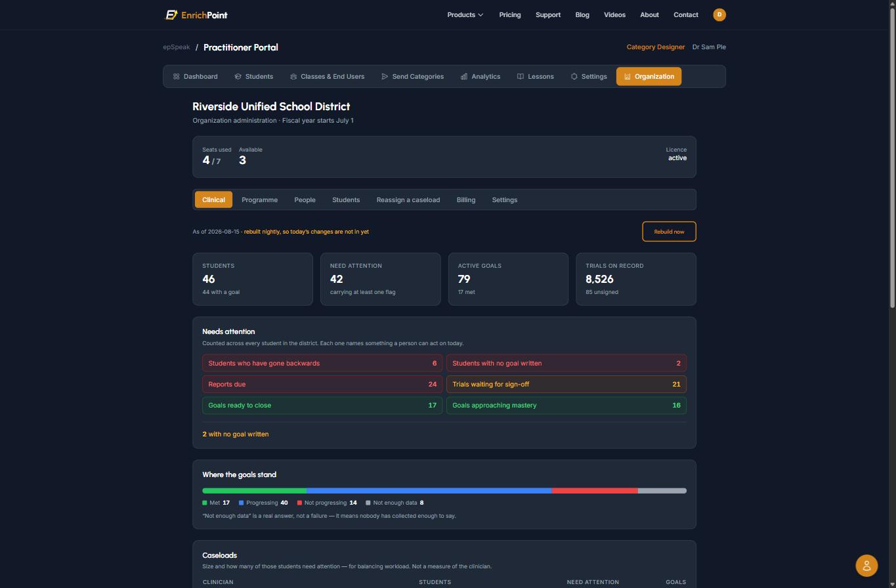The width and height of the screenshot is (896, 588).
Task: Open the Pricing page
Action: (510, 14)
